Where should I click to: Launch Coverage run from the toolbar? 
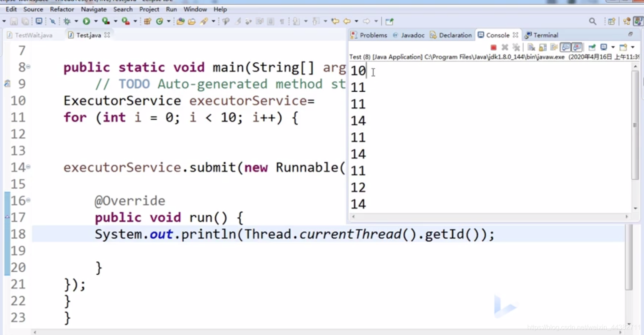(106, 21)
